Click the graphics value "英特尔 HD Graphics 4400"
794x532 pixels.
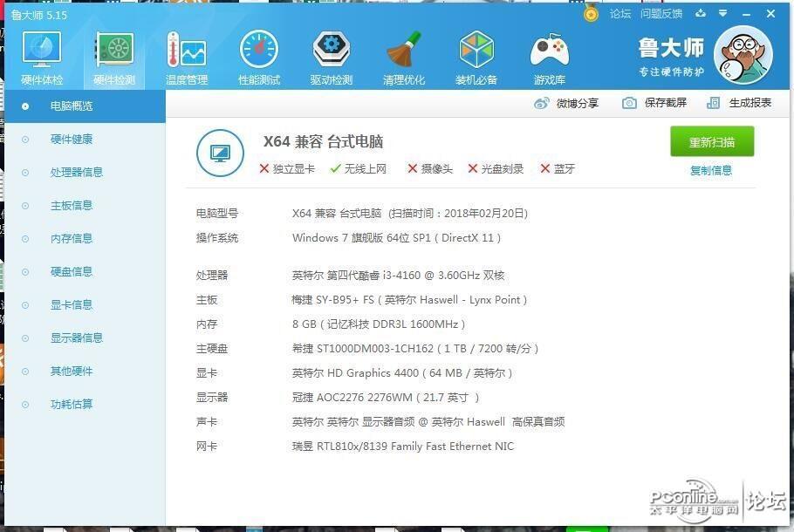tap(355, 373)
